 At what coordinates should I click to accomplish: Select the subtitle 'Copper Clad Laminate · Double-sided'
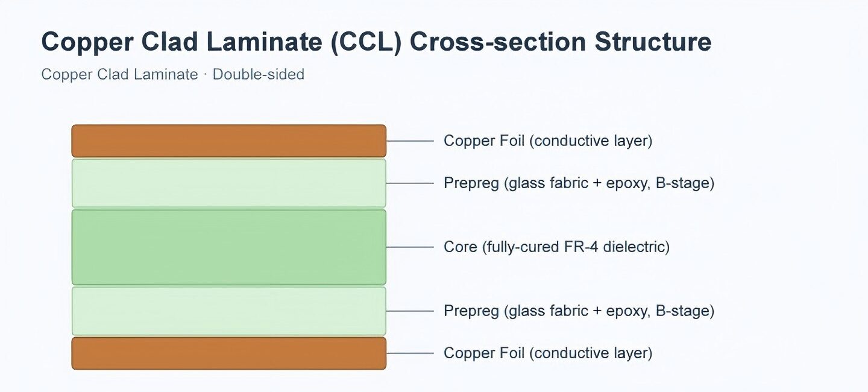tap(172, 75)
